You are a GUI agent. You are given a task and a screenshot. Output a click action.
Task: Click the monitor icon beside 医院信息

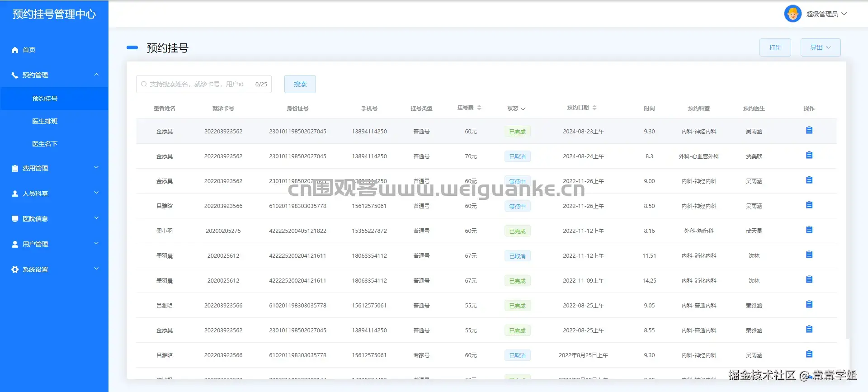click(15, 219)
